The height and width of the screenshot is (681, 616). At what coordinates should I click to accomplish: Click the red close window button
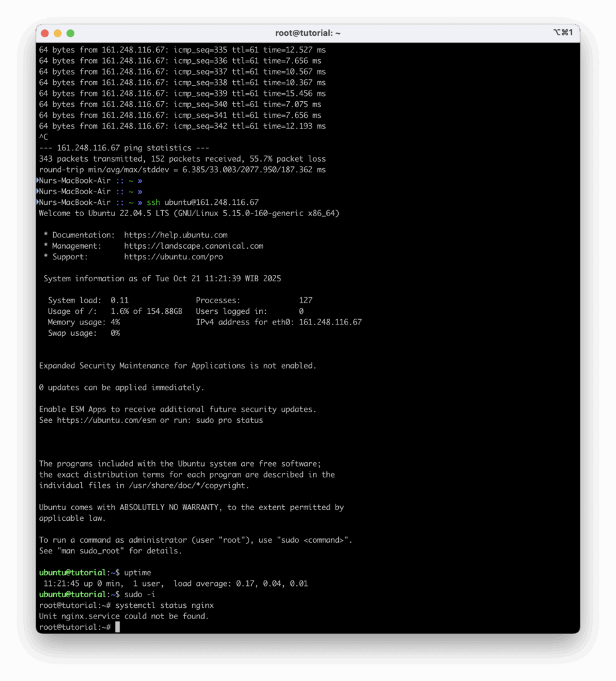45,33
